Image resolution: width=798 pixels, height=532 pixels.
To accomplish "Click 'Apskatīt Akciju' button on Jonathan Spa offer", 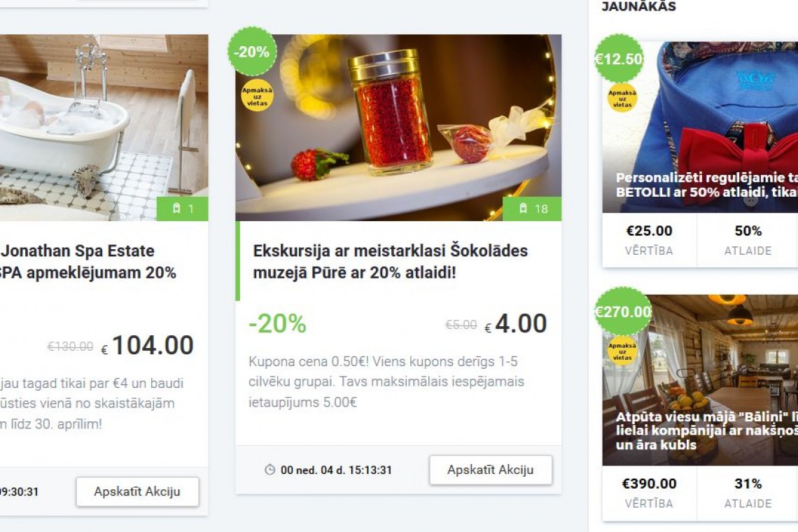I will click(x=137, y=492).
